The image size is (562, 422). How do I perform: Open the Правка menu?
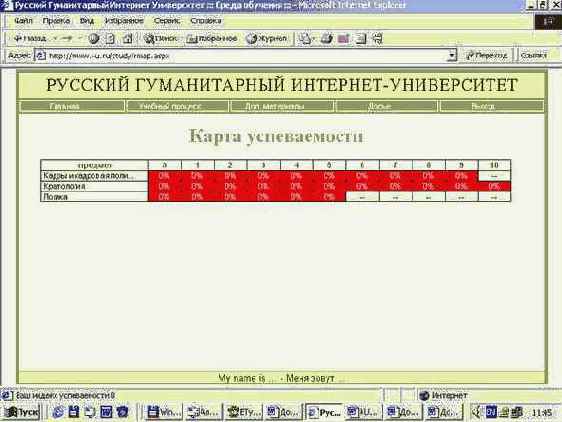click(56, 21)
